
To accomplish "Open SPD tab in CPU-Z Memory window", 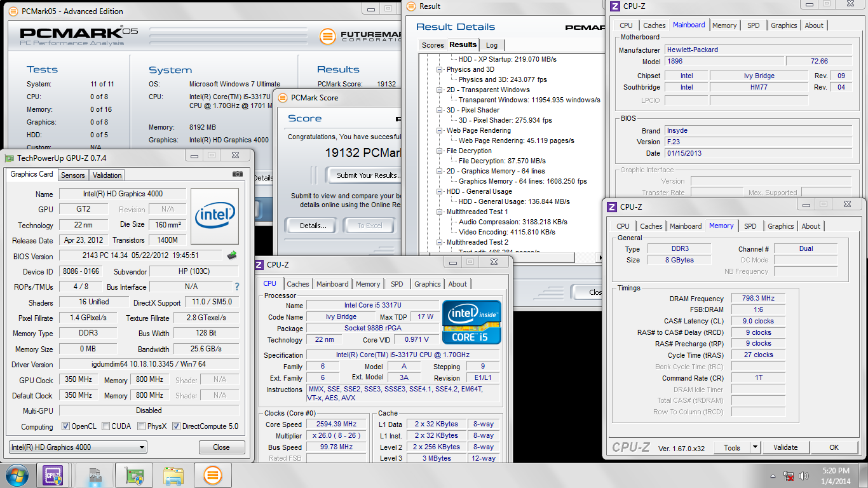I will point(750,226).
